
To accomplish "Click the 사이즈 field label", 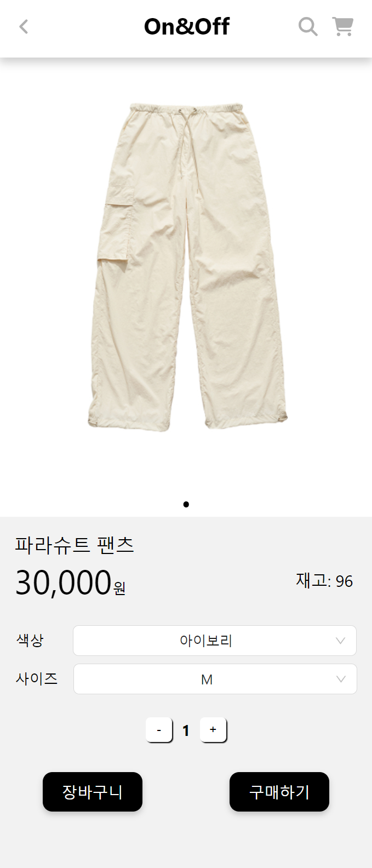I will pyautogui.click(x=37, y=678).
